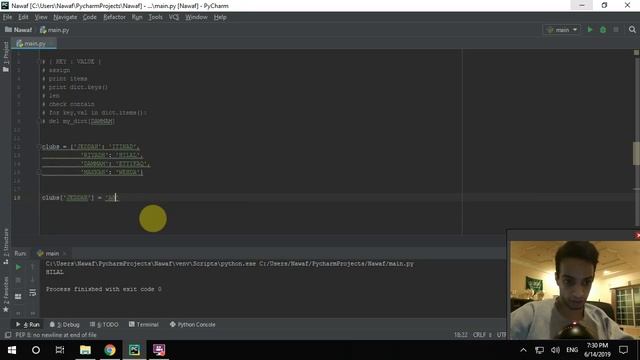Image resolution: width=640 pixels, height=360 pixels.
Task: Open Search Everywhere magnifier icon
Action: 632,30
